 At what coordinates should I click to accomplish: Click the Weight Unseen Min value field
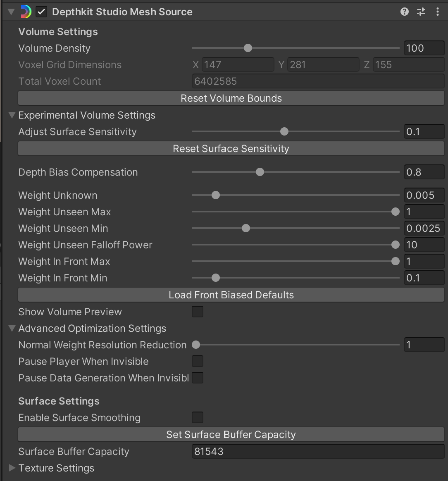(424, 228)
